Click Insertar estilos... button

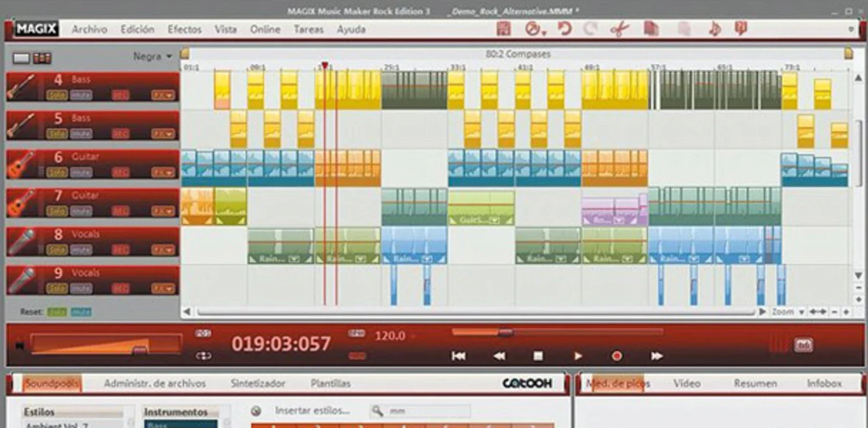tap(312, 411)
